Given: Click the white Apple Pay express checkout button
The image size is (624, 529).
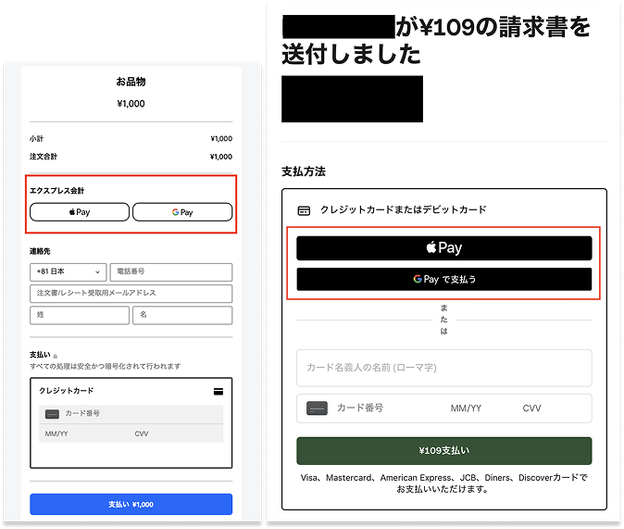Looking at the screenshot, I should [79, 212].
